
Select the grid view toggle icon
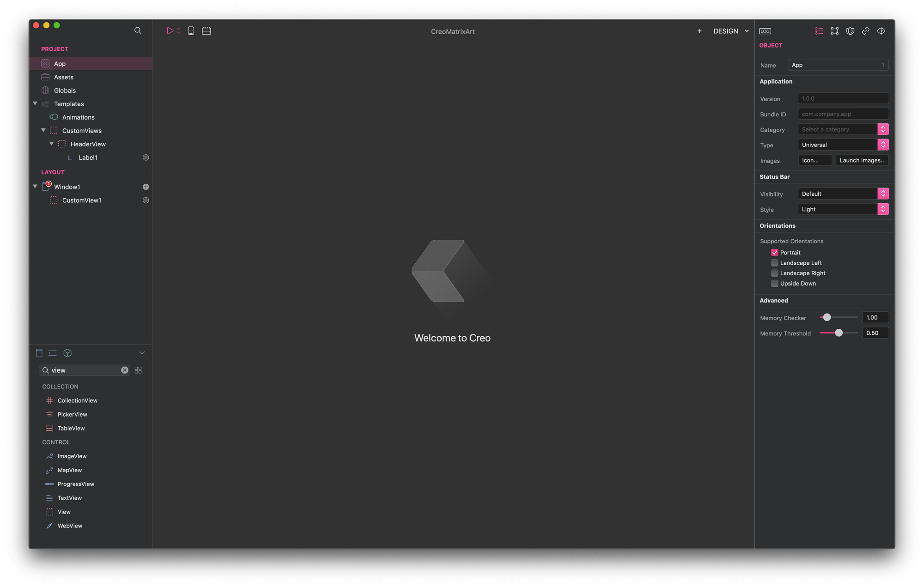138,369
